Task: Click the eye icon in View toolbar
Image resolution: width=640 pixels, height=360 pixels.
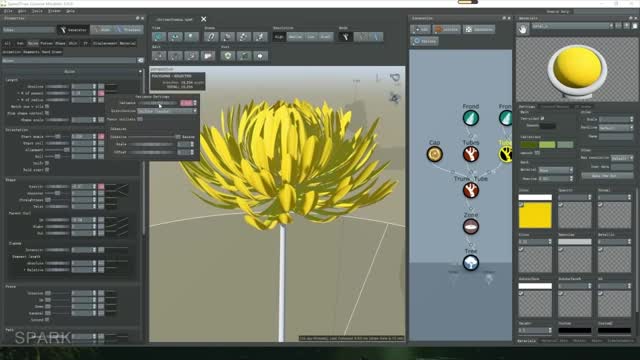Action: 175,37
